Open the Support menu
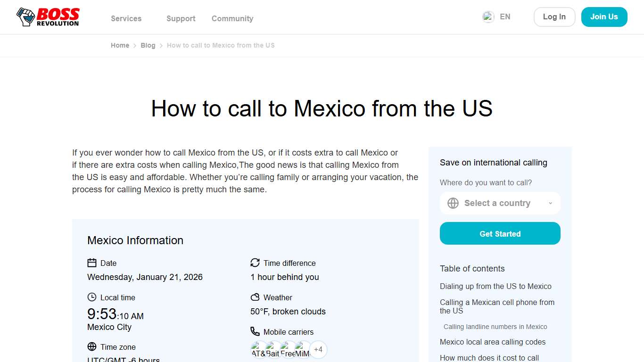644x362 pixels. [x=181, y=18]
